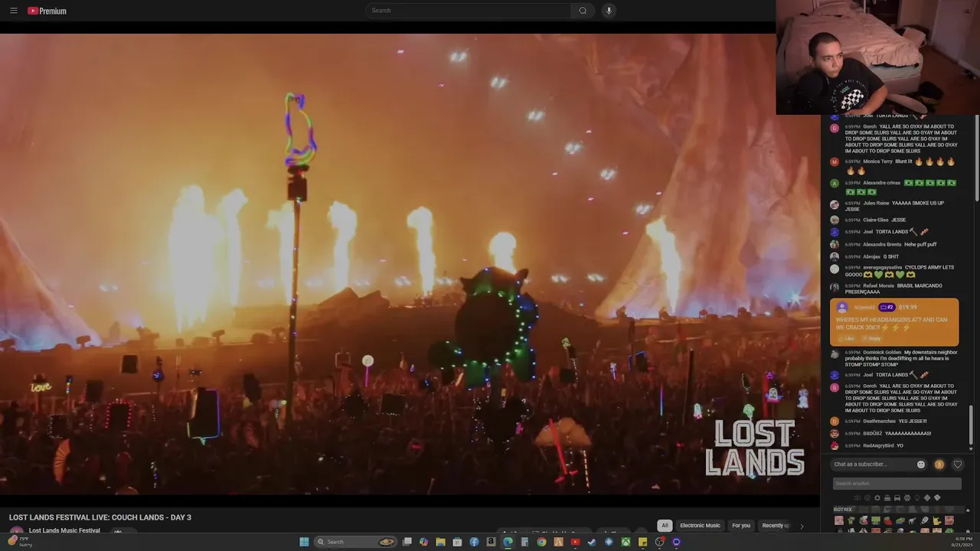Click the Windows taskbar Search box

[355, 542]
